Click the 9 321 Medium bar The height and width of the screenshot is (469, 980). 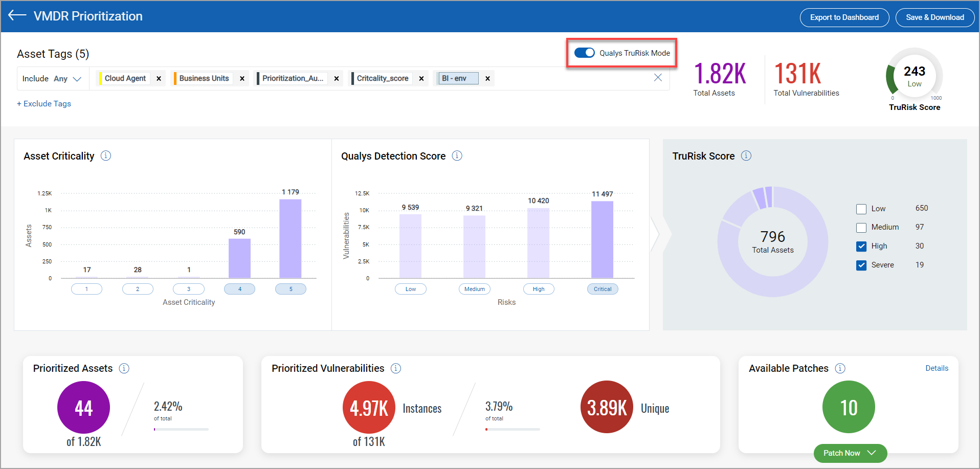pos(475,247)
